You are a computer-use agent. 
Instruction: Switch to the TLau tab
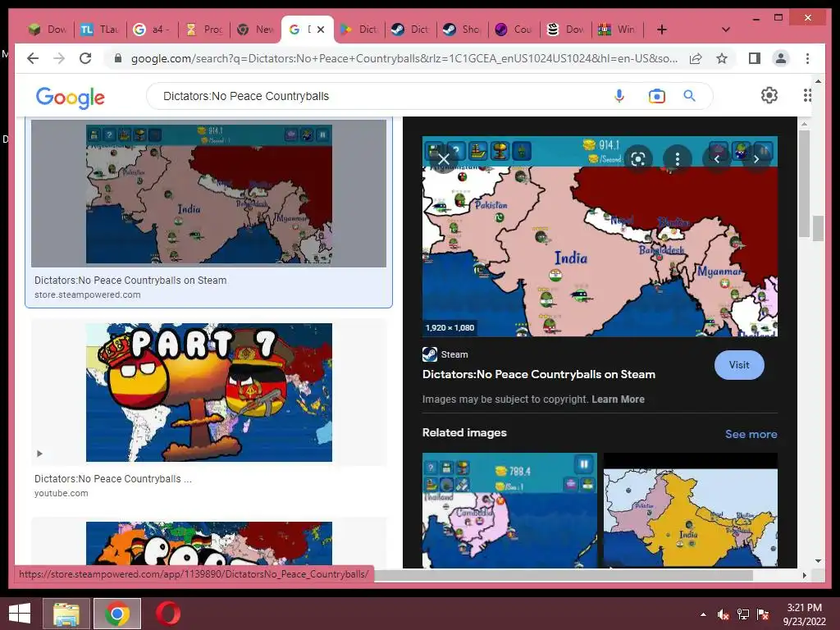99,30
